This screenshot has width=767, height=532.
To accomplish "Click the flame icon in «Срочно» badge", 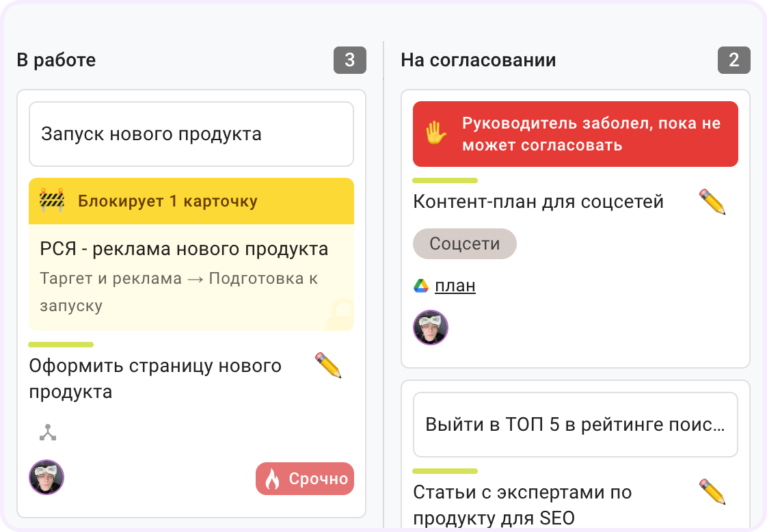I will [x=272, y=479].
